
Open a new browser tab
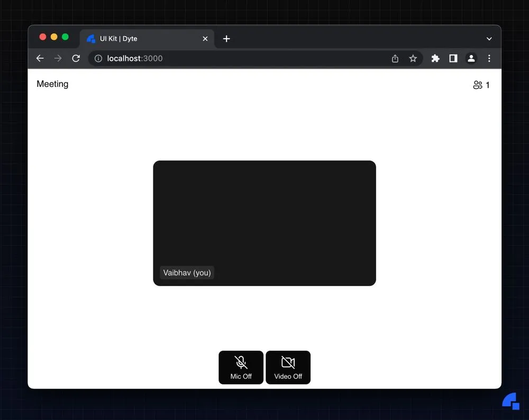click(226, 39)
